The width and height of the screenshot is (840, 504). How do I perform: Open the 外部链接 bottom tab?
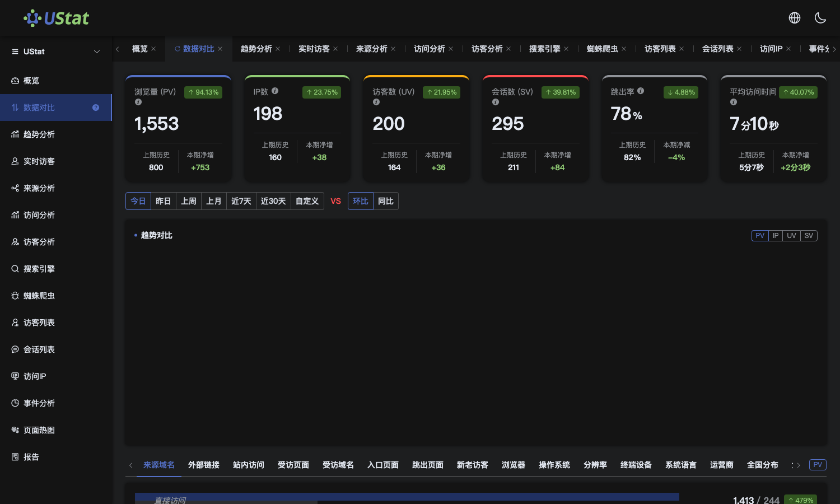(204, 465)
